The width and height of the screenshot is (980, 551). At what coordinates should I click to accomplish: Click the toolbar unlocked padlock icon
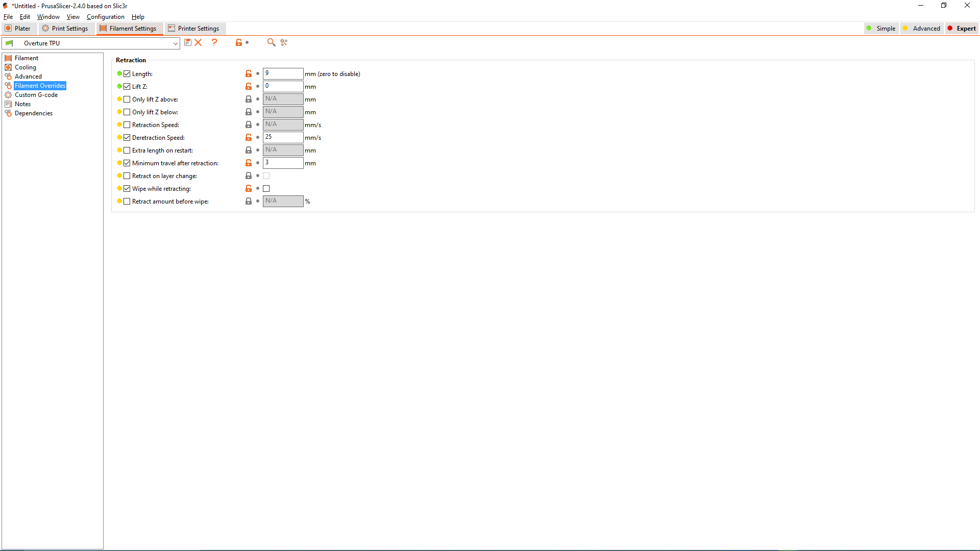point(238,43)
